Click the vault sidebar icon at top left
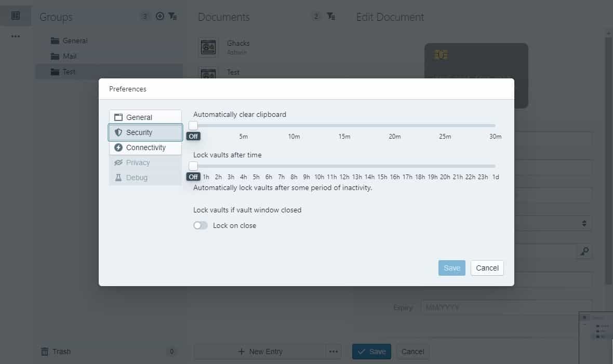This screenshot has height=364, width=613. point(16,16)
